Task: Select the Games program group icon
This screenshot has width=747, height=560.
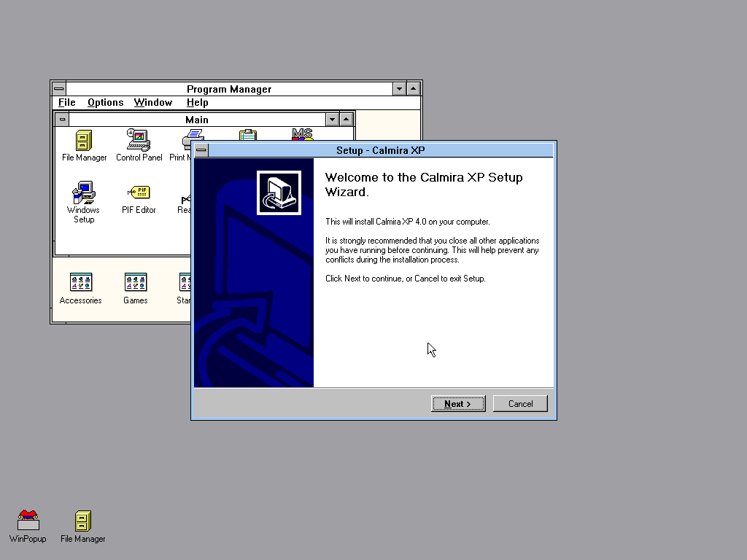Action: [x=136, y=283]
